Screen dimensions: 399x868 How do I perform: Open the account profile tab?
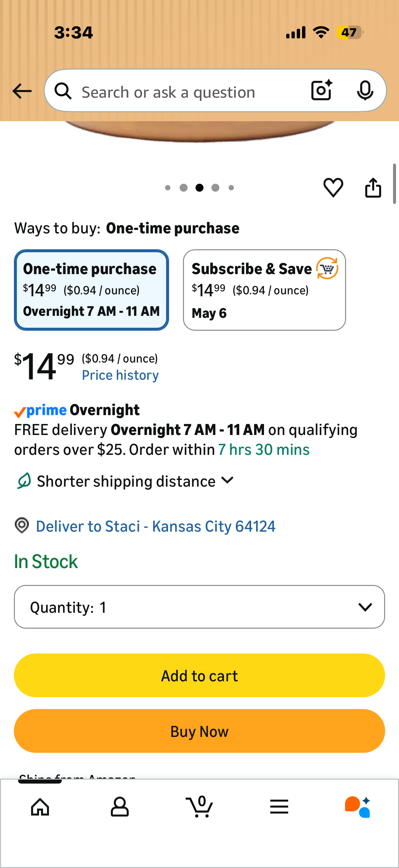(x=119, y=807)
